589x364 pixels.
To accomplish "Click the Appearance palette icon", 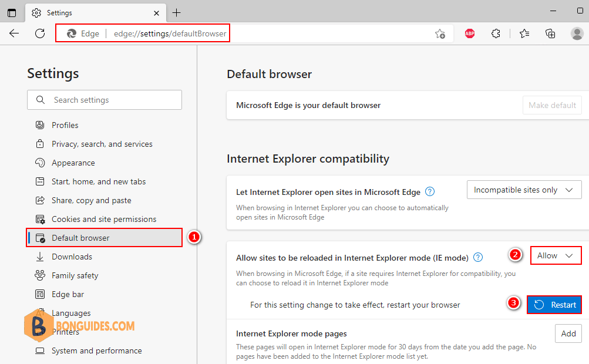I will [40, 162].
